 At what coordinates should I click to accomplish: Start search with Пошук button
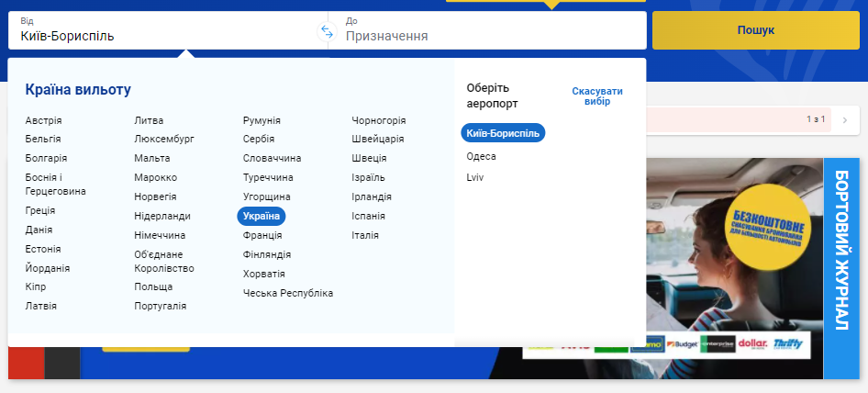[756, 30]
